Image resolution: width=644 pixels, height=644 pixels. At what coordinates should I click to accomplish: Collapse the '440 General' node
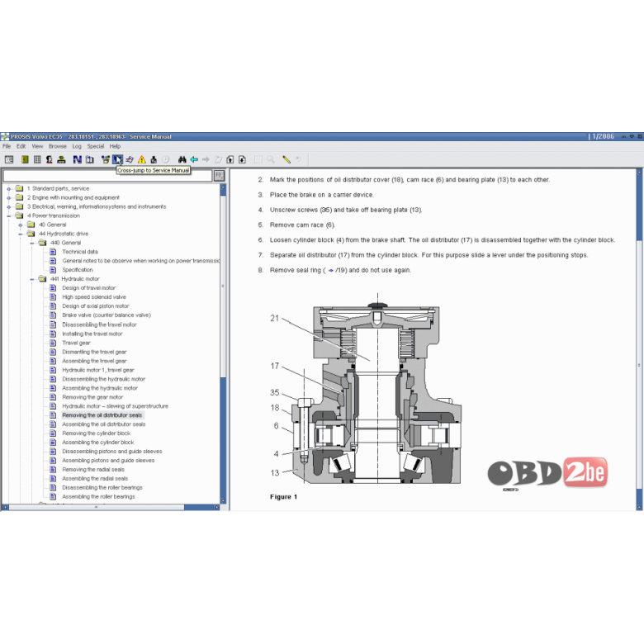31,243
